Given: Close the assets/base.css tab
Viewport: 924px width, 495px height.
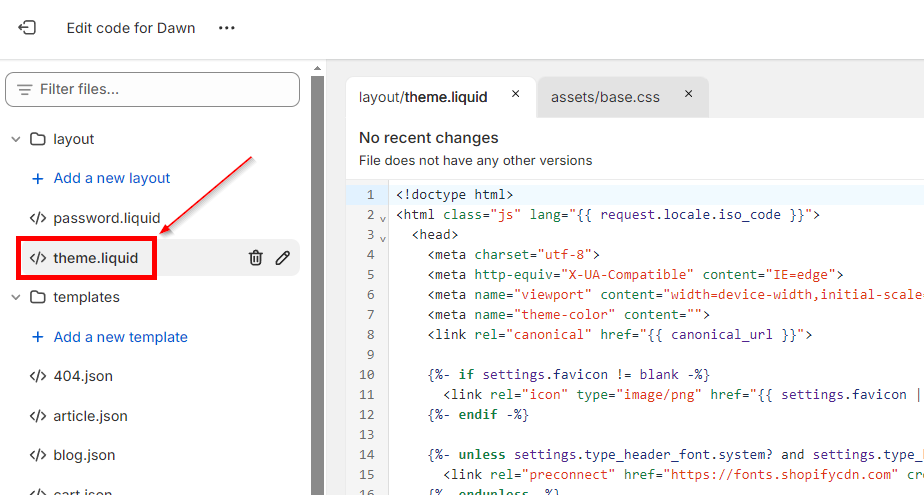Looking at the screenshot, I should (x=688, y=94).
